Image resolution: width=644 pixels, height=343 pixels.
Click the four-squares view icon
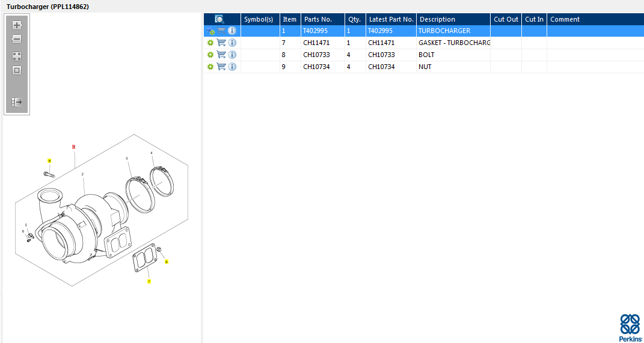16,56
